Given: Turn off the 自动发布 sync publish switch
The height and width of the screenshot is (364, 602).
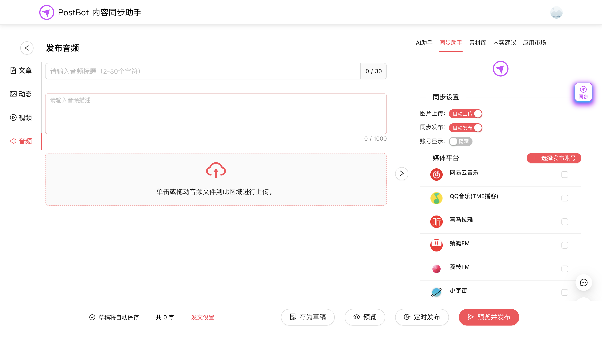Looking at the screenshot, I should click(465, 128).
